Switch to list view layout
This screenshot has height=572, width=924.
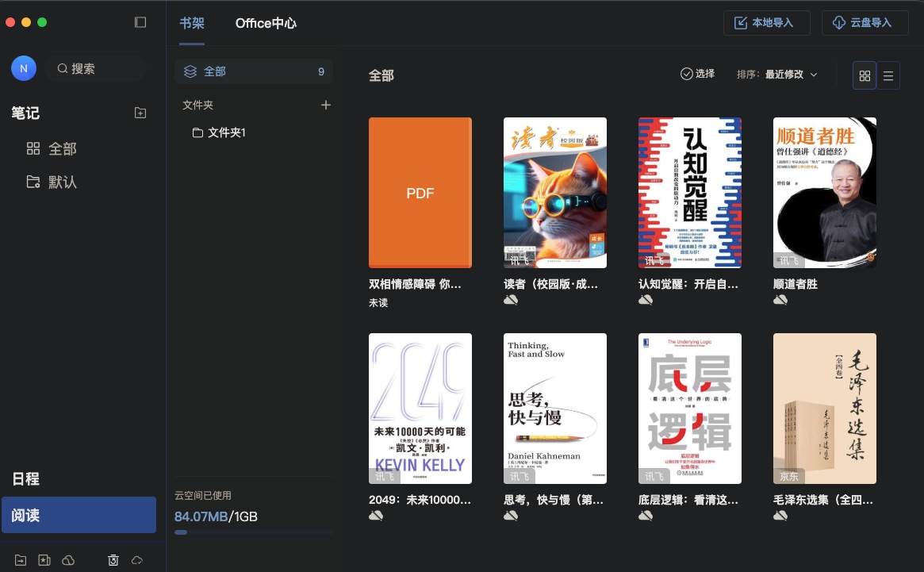[888, 75]
